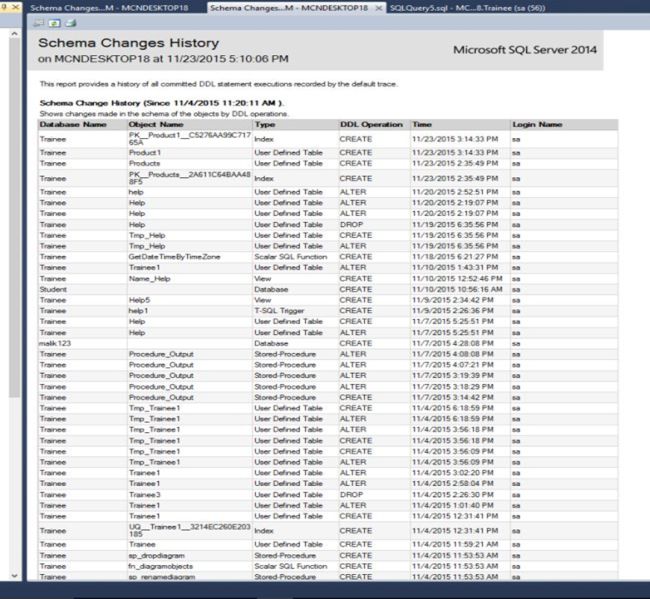Click the 11/10/2015 10:56:16 AM time cell
This screenshot has height=599, width=650.
coord(457,289)
